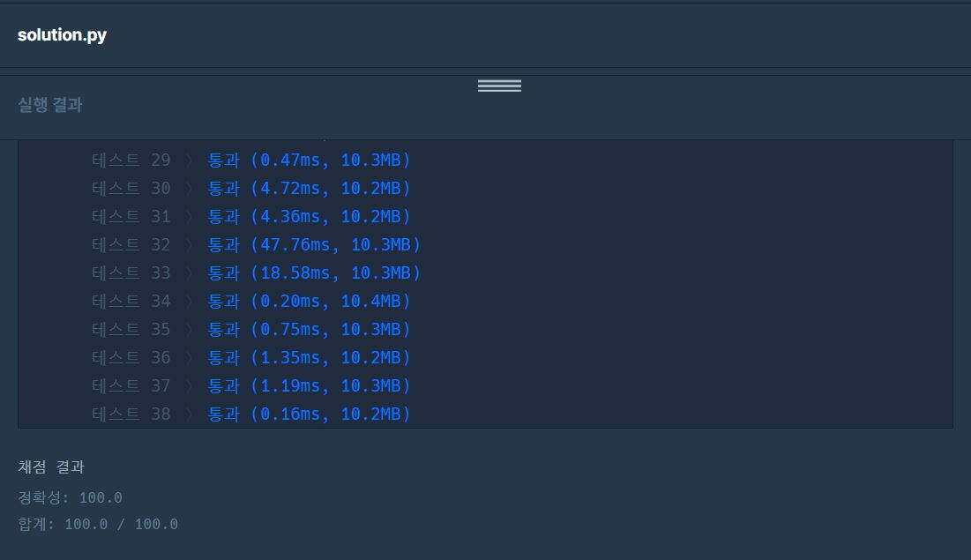
Task: Click the chevron next to 테스트 37
Action: coord(190,386)
